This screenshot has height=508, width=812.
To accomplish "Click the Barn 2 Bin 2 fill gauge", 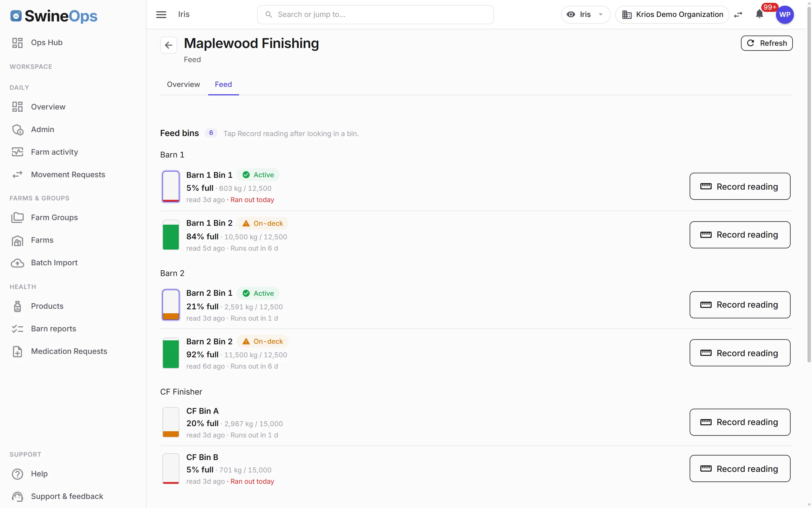I will coord(171,353).
